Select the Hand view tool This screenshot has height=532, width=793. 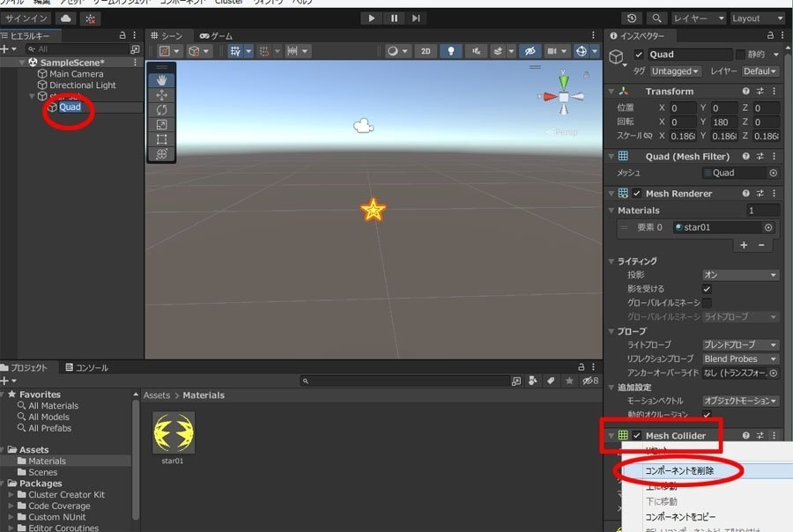[x=162, y=80]
